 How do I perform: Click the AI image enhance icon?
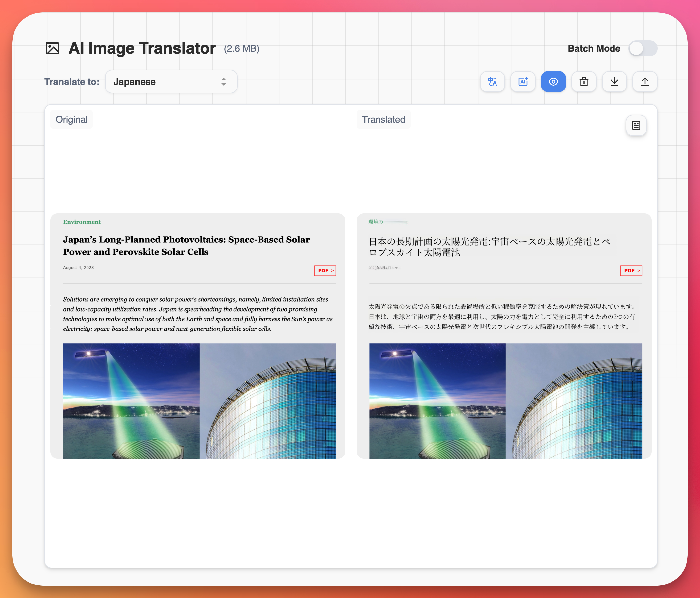click(x=523, y=82)
